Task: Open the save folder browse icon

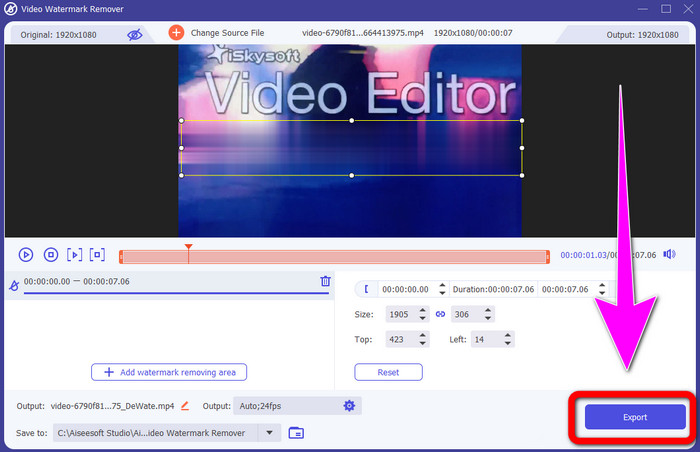Action: (296, 432)
